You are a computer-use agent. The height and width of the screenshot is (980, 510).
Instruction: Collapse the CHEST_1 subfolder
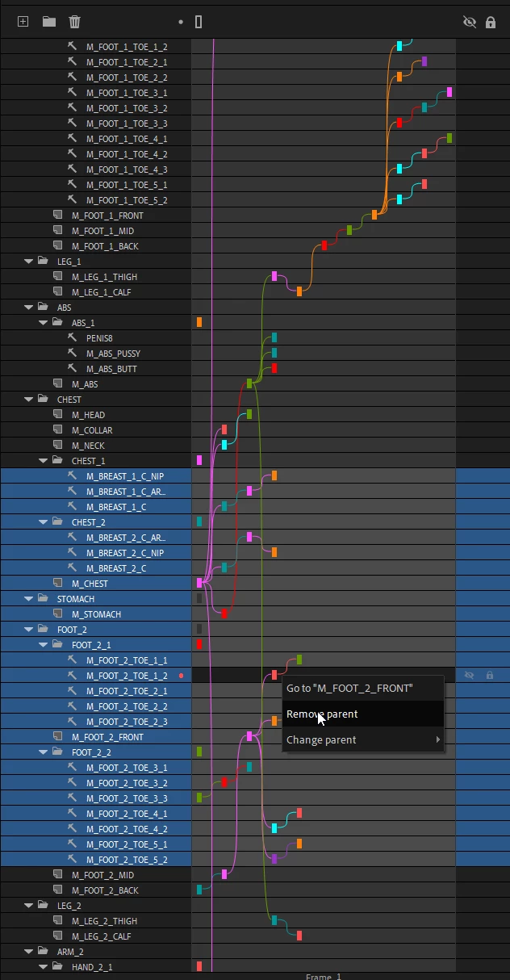click(44, 461)
